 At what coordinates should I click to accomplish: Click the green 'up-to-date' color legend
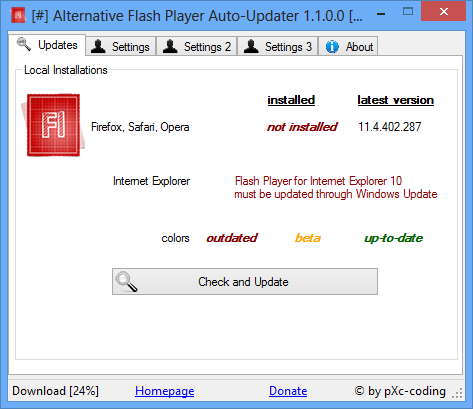coord(394,238)
